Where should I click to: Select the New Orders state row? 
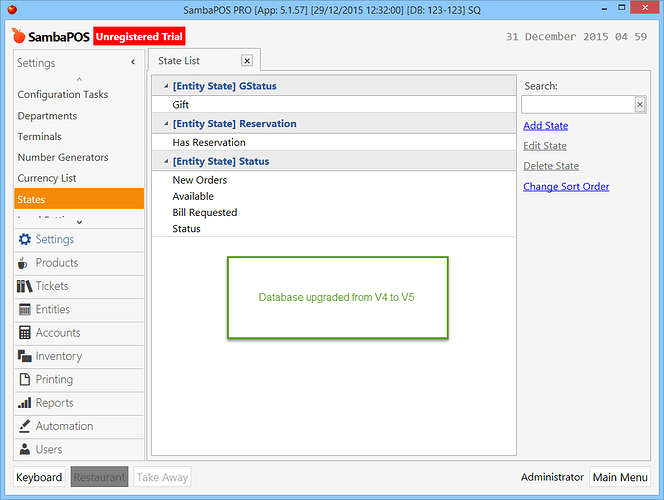click(x=334, y=180)
